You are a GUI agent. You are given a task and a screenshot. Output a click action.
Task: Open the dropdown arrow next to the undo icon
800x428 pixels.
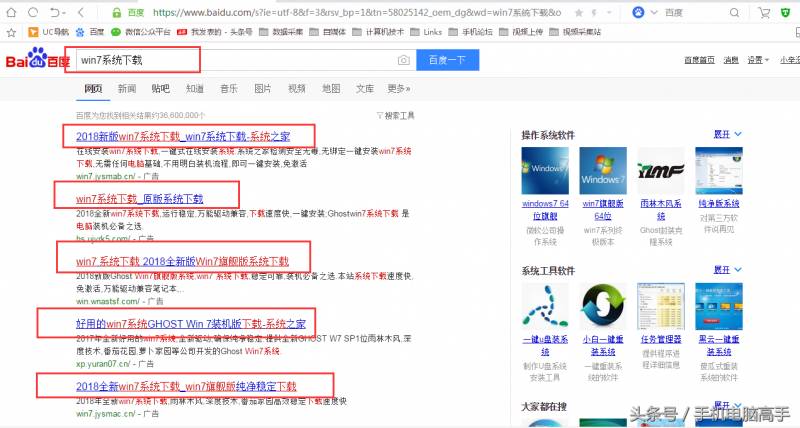point(64,13)
